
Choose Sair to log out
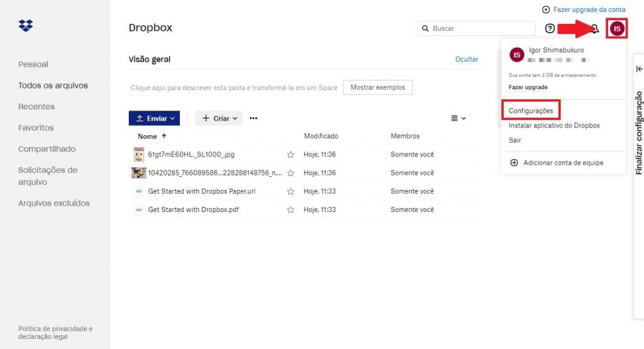pos(514,140)
